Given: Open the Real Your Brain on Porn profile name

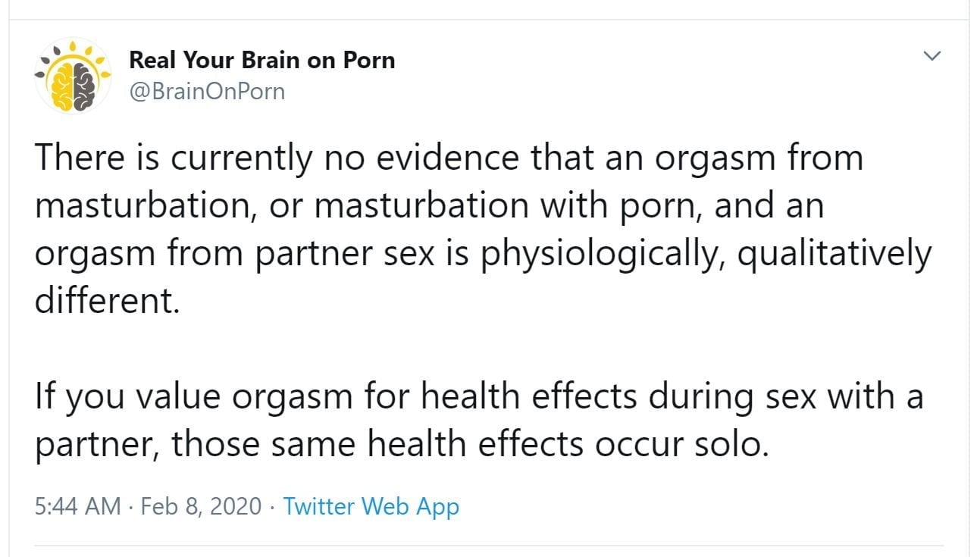Looking at the screenshot, I should 261,60.
